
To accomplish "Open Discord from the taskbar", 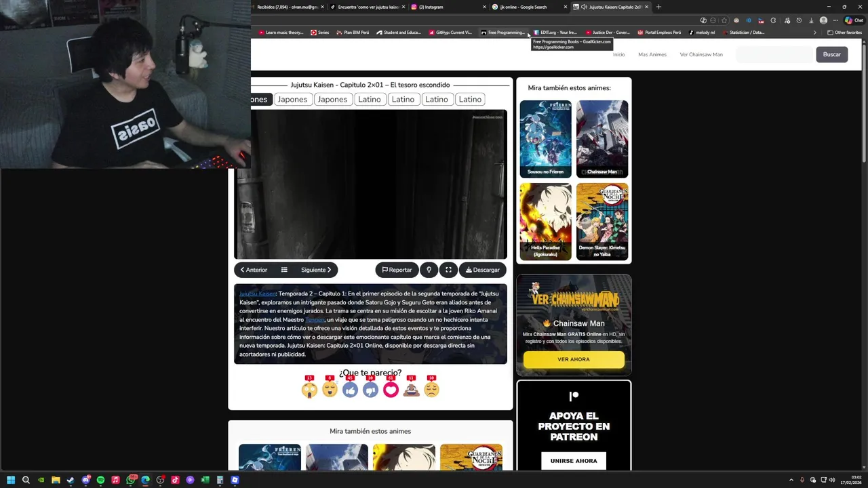I will pos(85,480).
